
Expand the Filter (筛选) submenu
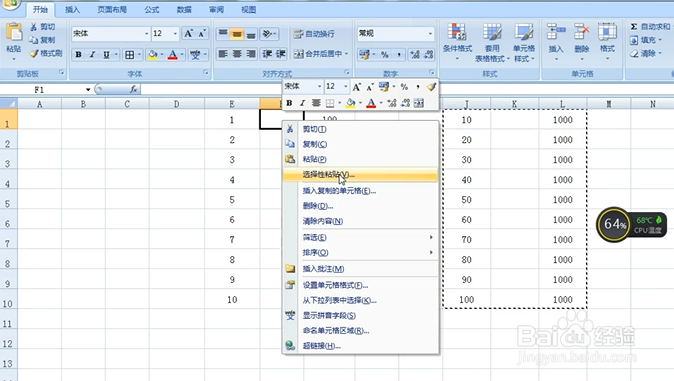pos(360,237)
